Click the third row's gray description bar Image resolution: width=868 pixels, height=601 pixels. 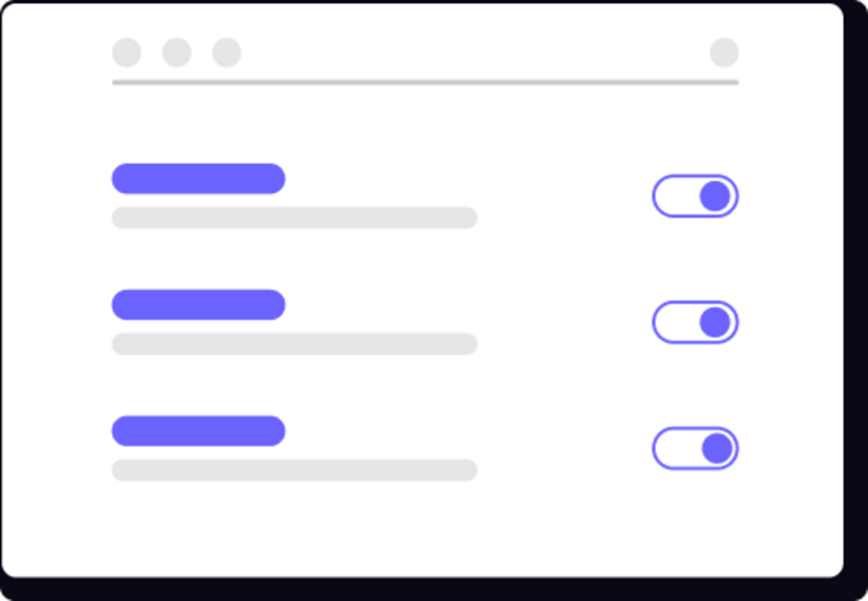click(x=294, y=470)
